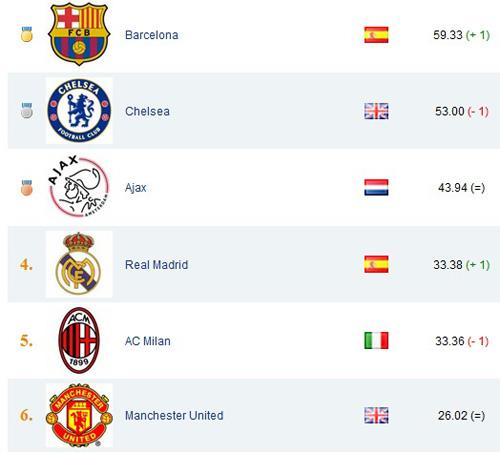This screenshot has height=453, width=500.
Task: Click the silver medal icon beside Chelsea
Action: [x=27, y=110]
